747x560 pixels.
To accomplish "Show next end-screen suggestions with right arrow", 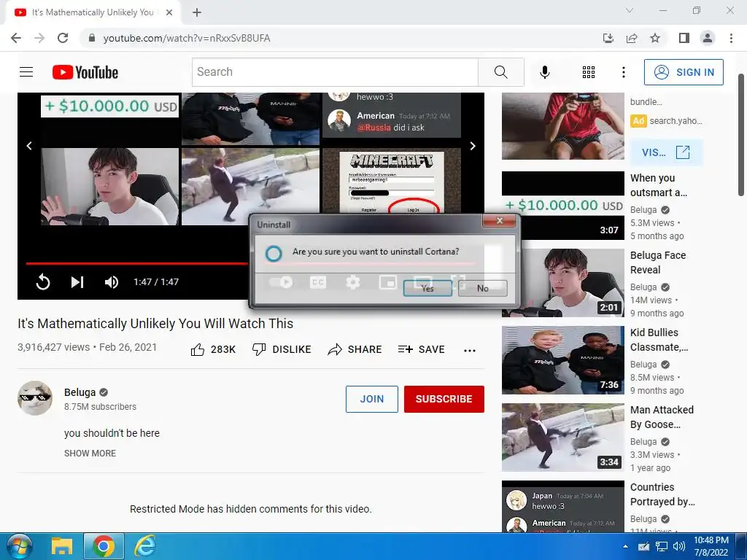I will click(x=473, y=146).
